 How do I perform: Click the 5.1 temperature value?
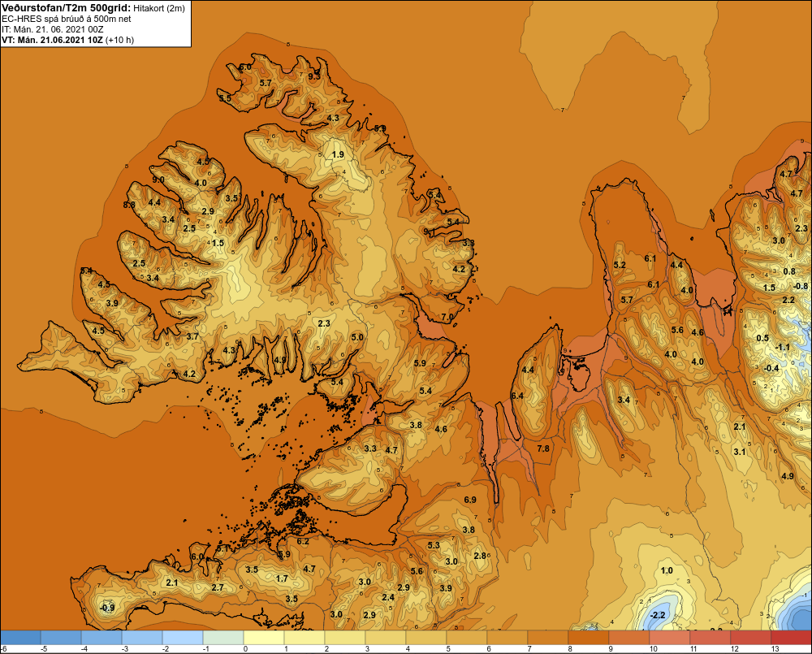(222, 548)
